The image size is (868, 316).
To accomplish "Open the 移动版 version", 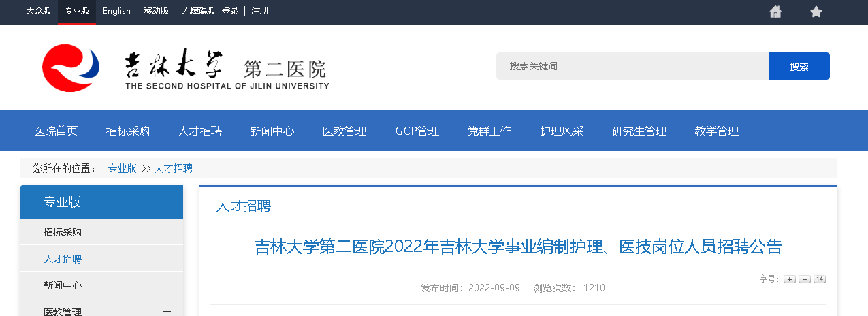I will tap(157, 11).
